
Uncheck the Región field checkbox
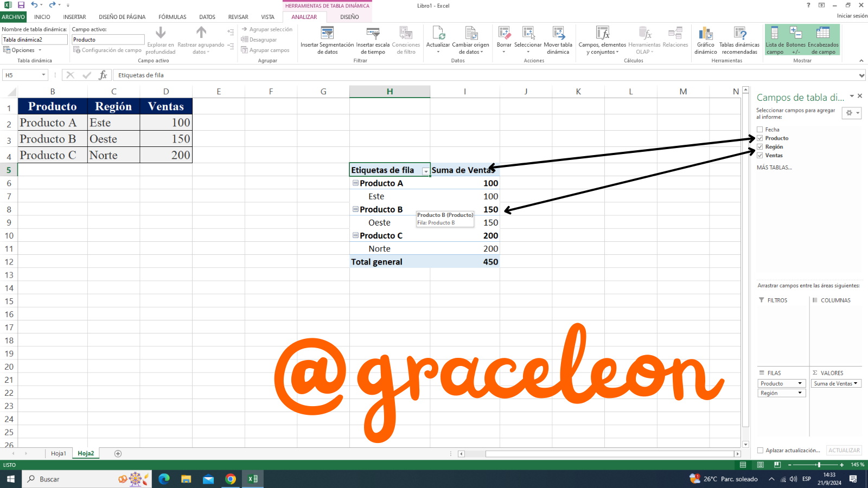[760, 147]
